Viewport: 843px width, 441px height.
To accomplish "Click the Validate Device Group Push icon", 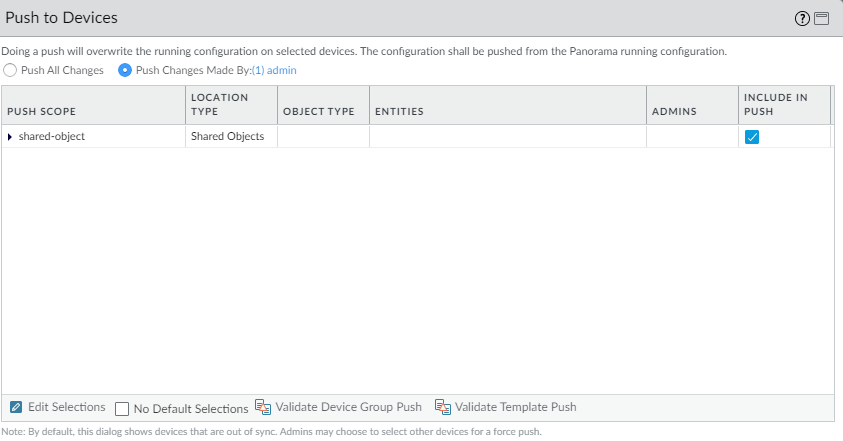I will [263, 407].
